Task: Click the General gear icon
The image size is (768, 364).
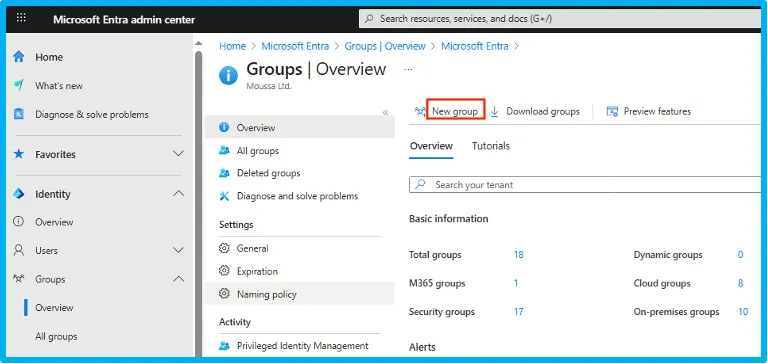Action: click(224, 248)
